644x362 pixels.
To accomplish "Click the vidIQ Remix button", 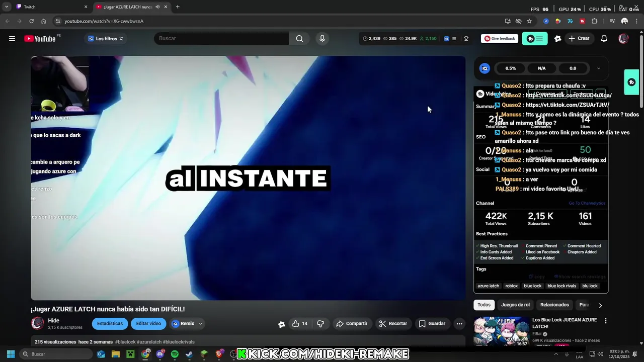I will point(183,324).
